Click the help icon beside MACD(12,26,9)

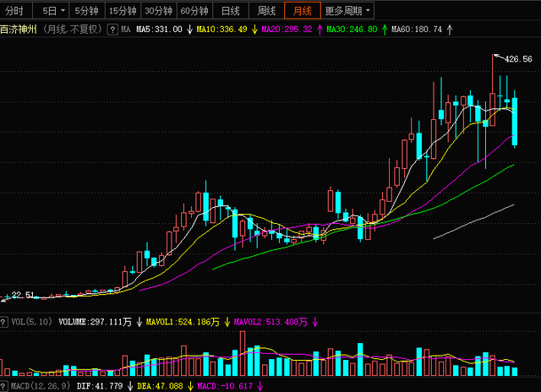click(3, 386)
